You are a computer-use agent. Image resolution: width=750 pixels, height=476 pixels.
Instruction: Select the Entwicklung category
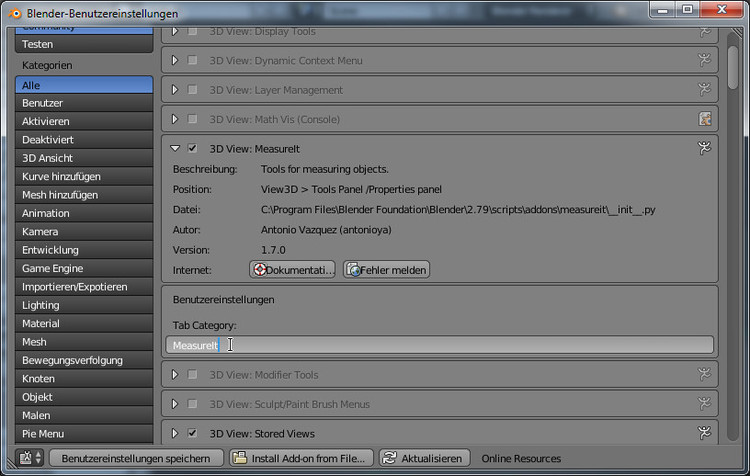84,250
